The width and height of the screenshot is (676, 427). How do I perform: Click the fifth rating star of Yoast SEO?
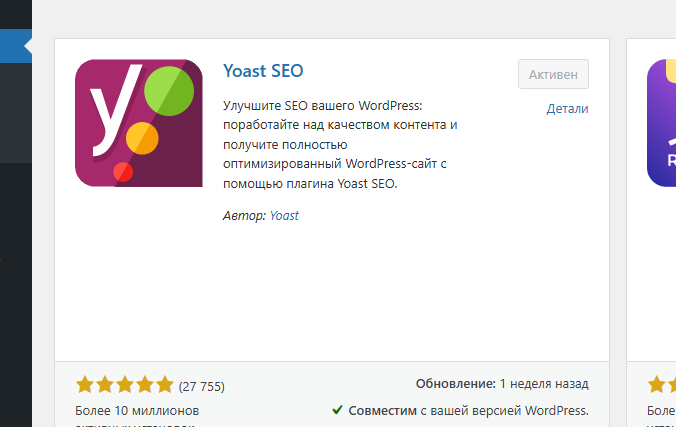pyautogui.click(x=165, y=385)
